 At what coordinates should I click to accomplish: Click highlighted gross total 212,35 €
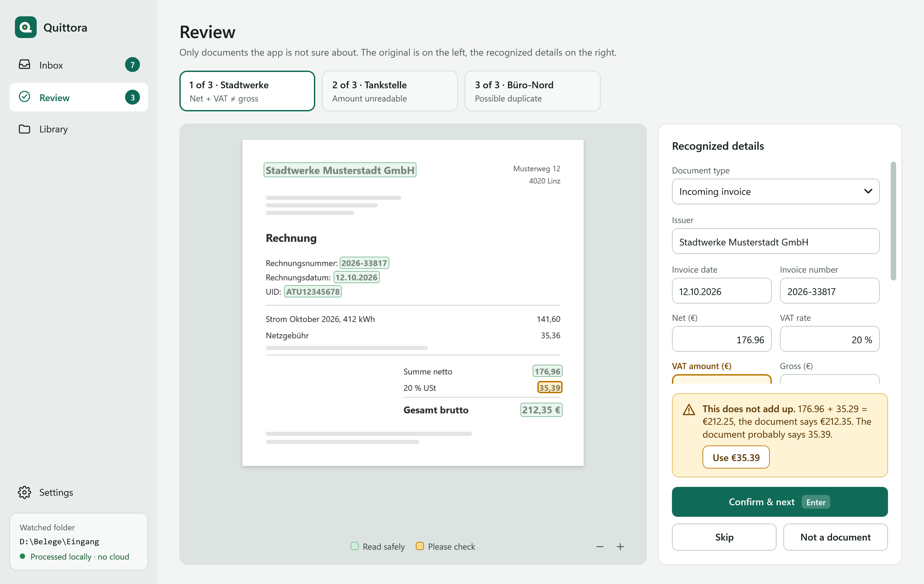coord(541,410)
